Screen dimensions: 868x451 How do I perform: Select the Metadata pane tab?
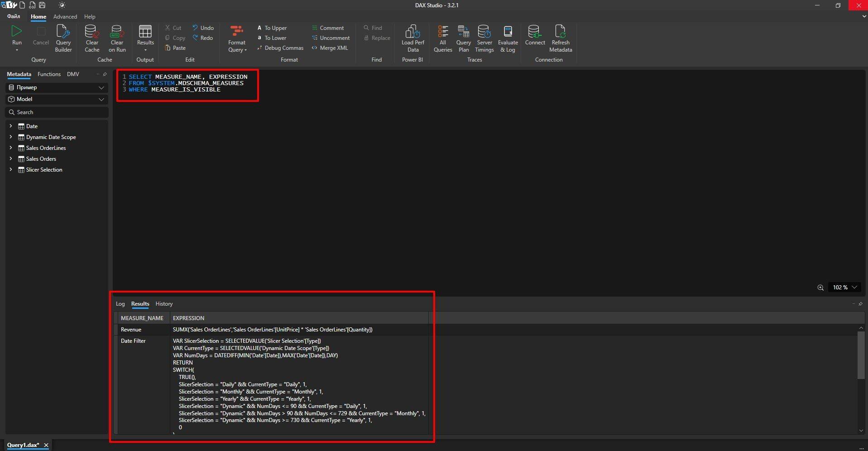click(x=19, y=74)
